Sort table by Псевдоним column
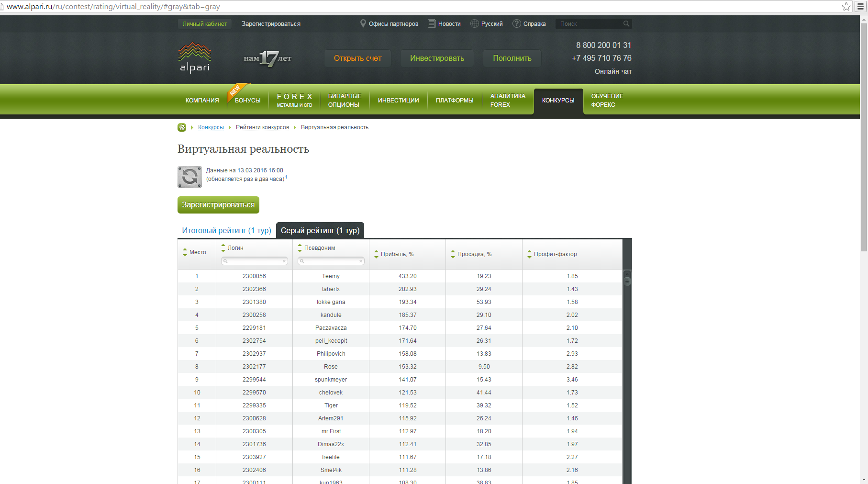Viewport: 868px width, 484px height. pyautogui.click(x=300, y=248)
